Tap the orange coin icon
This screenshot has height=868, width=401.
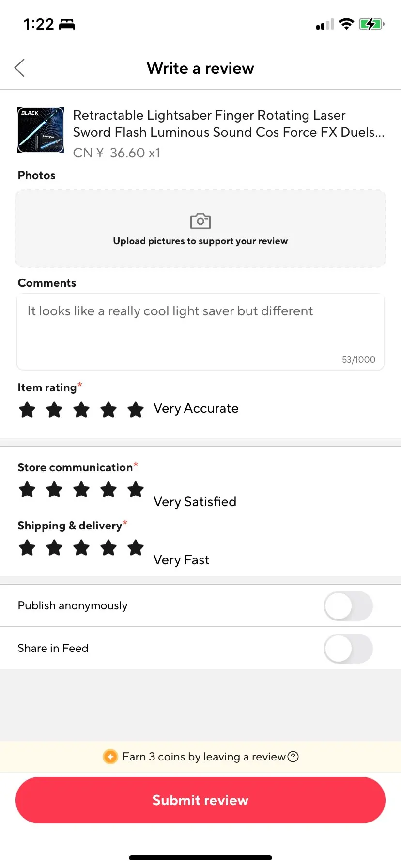coord(110,757)
